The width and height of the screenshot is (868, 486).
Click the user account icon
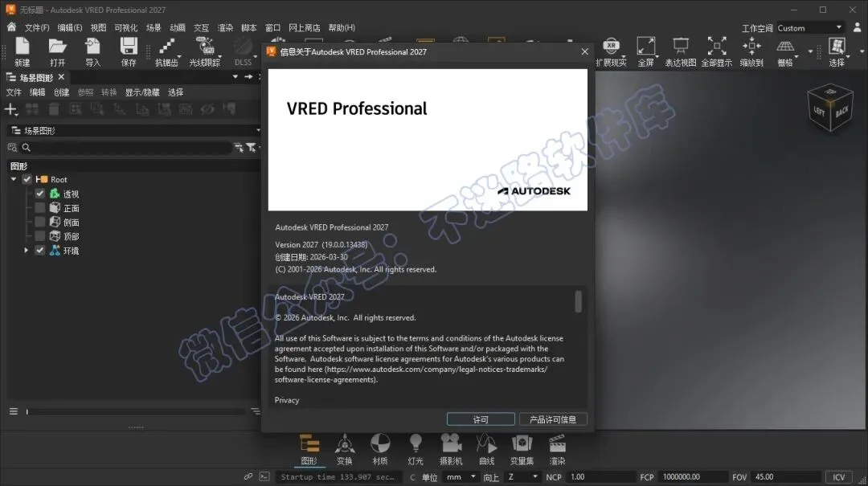[x=858, y=27]
